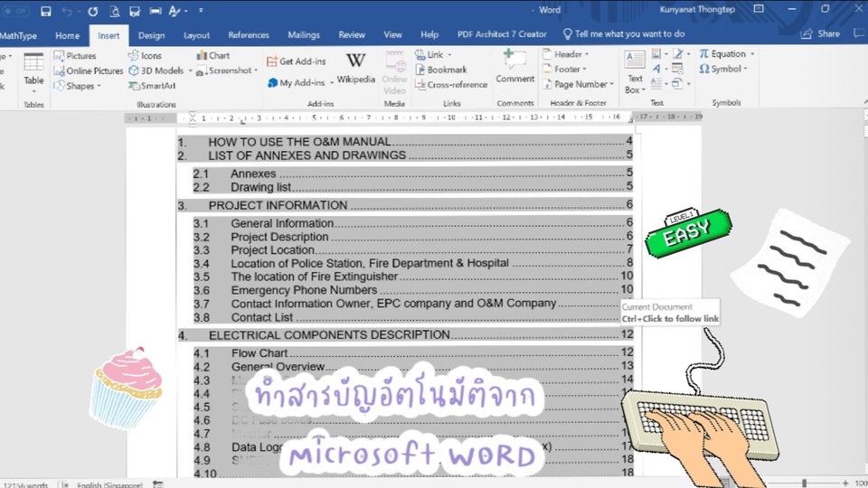Insert a SmartArt graphic
The height and width of the screenshot is (488, 868).
[x=152, y=86]
